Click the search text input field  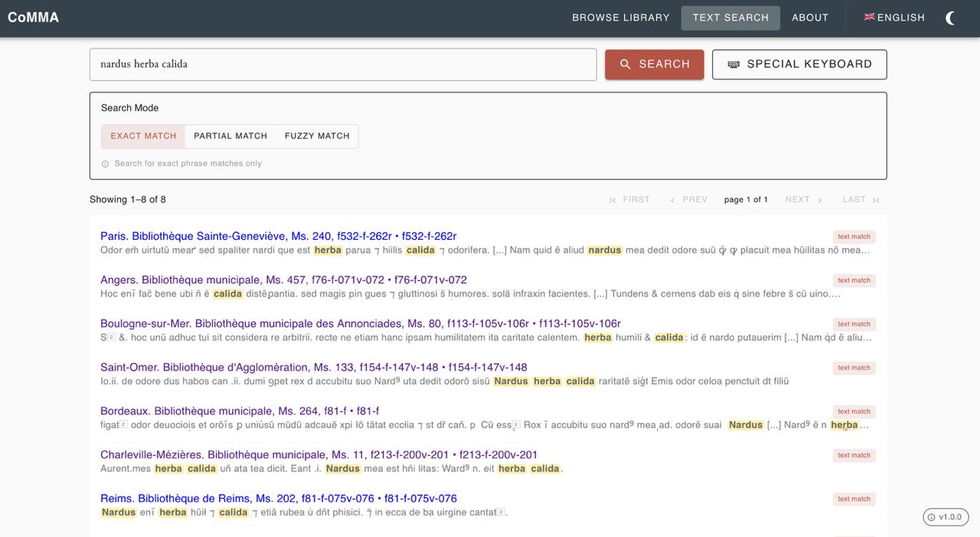coord(343,64)
